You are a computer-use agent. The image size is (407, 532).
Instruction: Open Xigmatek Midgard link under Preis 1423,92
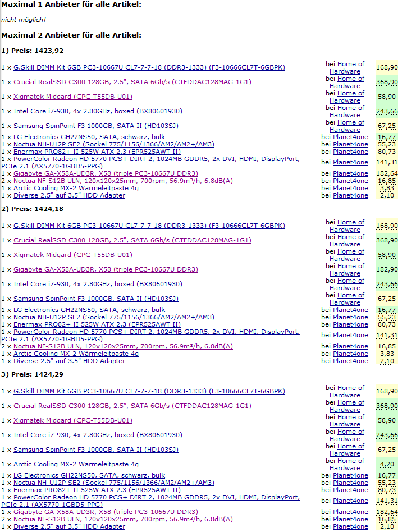[x=73, y=97]
